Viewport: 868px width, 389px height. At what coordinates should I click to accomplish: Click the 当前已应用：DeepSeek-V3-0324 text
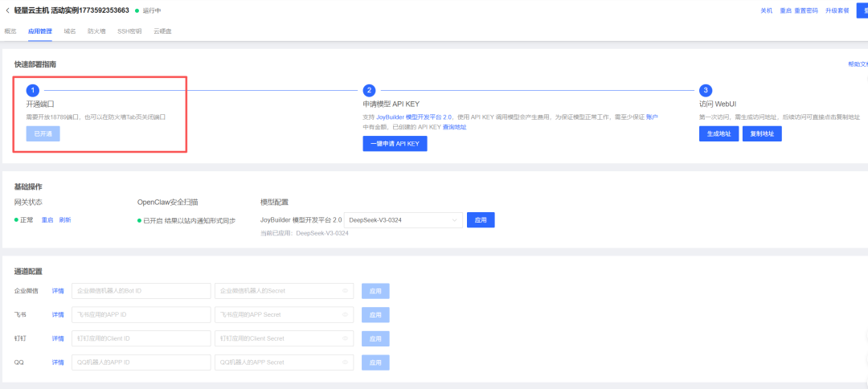click(x=305, y=233)
